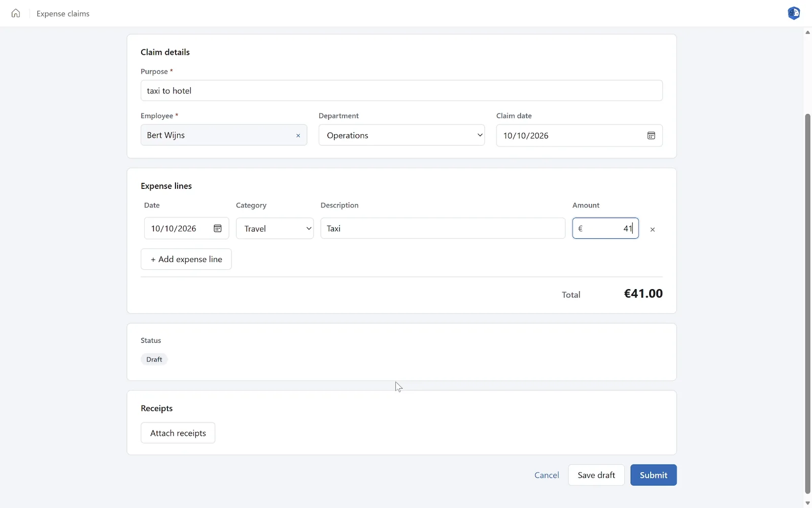Open the expense line date calendar
The width and height of the screenshot is (812, 508).
pyautogui.click(x=218, y=229)
